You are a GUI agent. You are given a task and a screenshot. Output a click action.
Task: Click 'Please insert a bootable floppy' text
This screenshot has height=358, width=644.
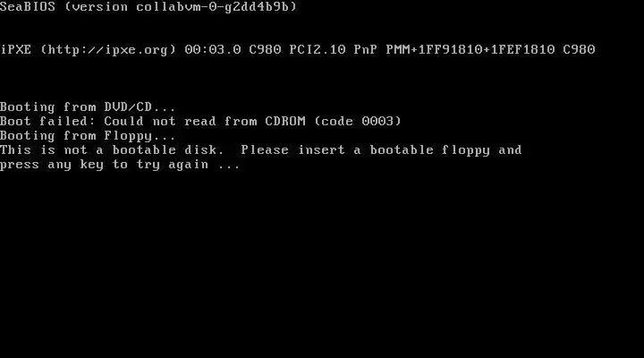tap(365, 150)
